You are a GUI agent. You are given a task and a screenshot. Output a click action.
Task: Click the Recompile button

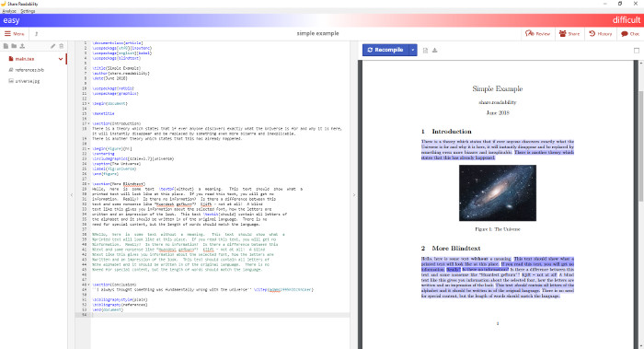click(385, 50)
